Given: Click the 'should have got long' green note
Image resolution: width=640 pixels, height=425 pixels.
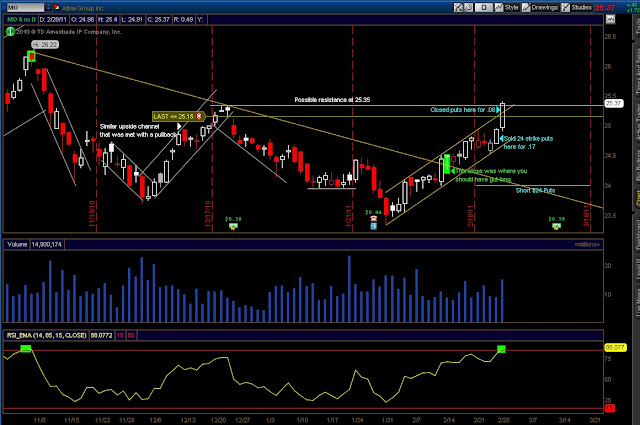Looking at the screenshot, I should point(483,179).
